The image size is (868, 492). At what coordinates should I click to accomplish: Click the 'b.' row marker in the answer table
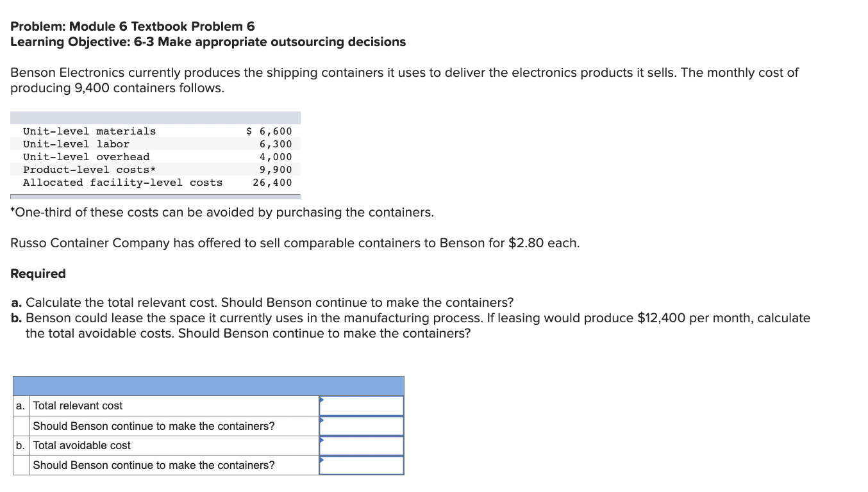point(20,445)
